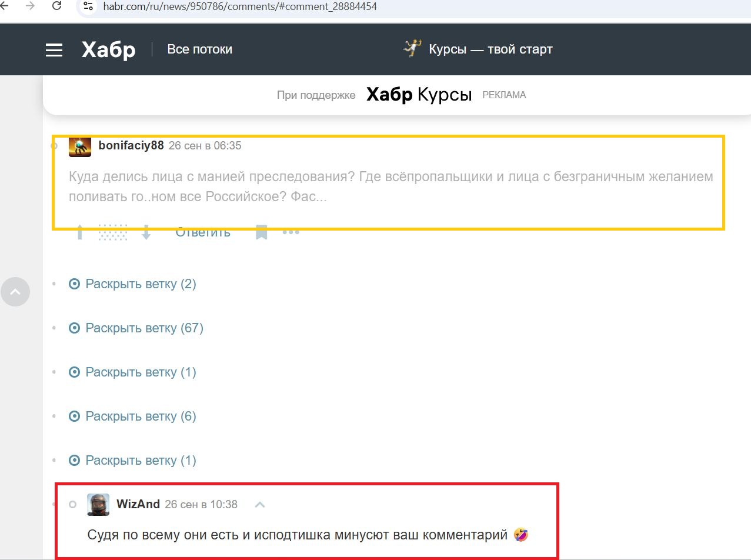Click the browser forward arrow
751x560 pixels.
[30, 6]
